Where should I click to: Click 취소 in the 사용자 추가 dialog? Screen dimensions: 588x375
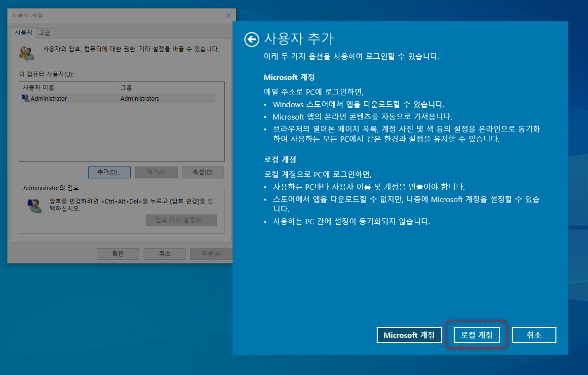click(x=534, y=335)
